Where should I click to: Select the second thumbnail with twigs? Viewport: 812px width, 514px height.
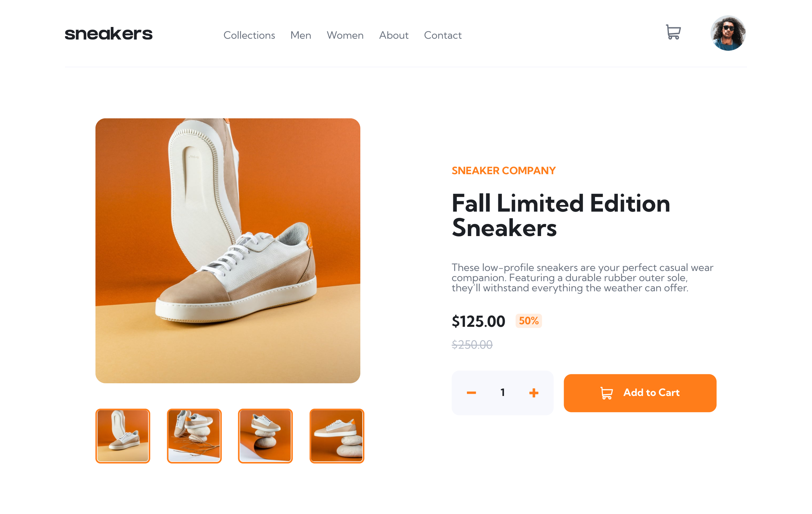click(x=194, y=436)
